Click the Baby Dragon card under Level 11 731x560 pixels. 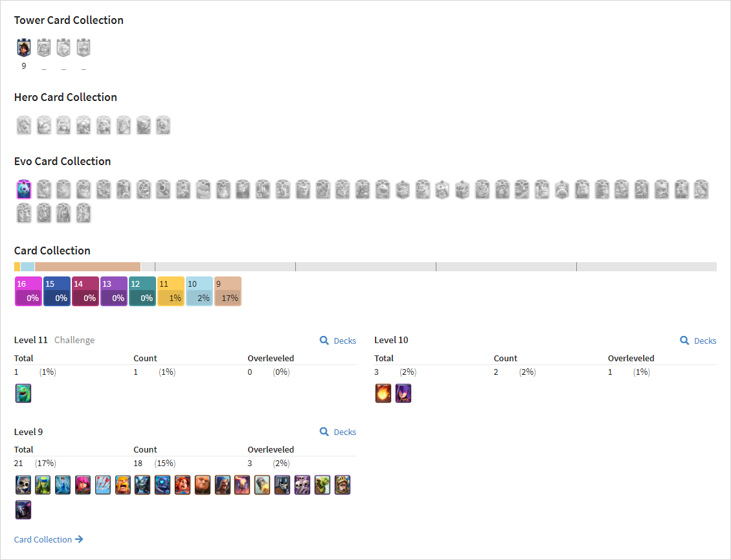(23, 393)
